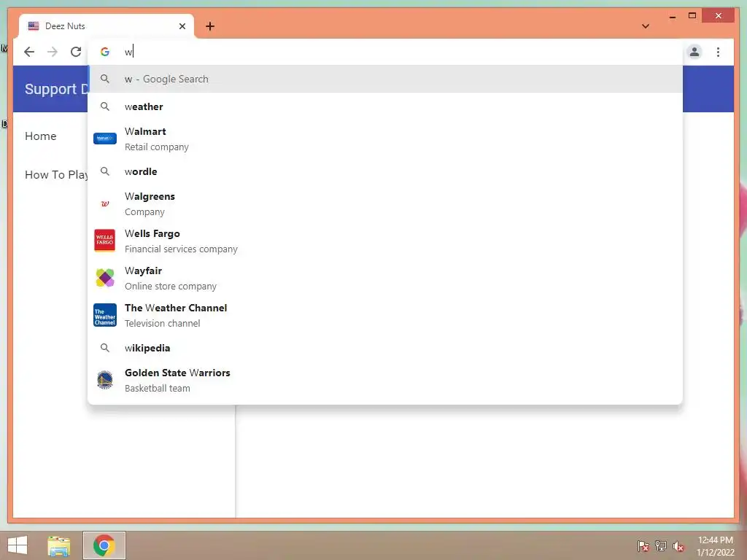747x560 pixels.
Task: Pick the Wayfair online store suggestion
Action: click(x=385, y=278)
